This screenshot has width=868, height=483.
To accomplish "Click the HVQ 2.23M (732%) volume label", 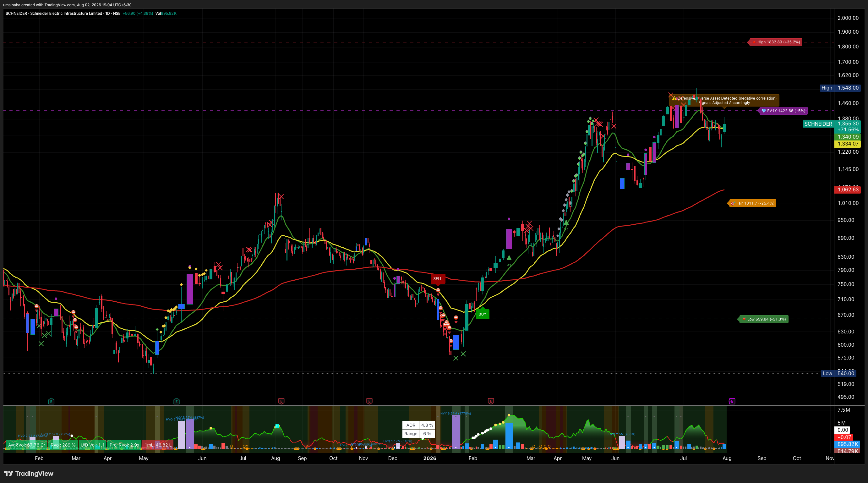I will pos(32,436).
